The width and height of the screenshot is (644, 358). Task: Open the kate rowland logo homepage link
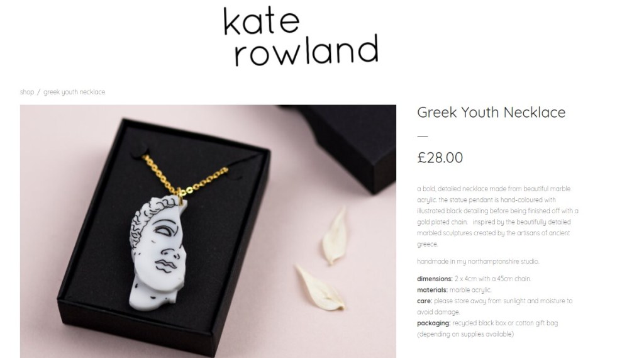point(301,36)
